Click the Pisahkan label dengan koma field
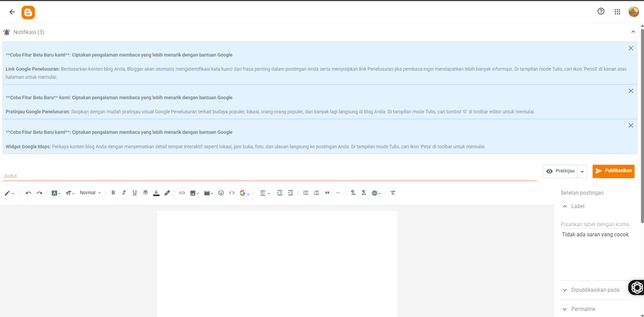 596,225
